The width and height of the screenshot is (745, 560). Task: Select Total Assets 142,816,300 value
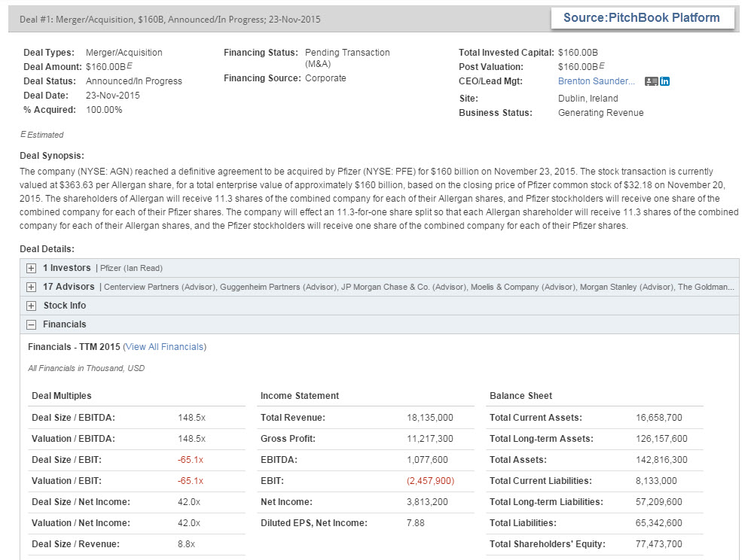click(661, 460)
